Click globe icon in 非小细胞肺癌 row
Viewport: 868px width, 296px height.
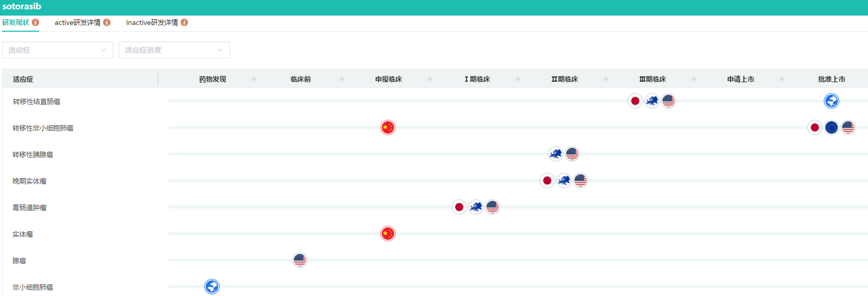coord(212,287)
